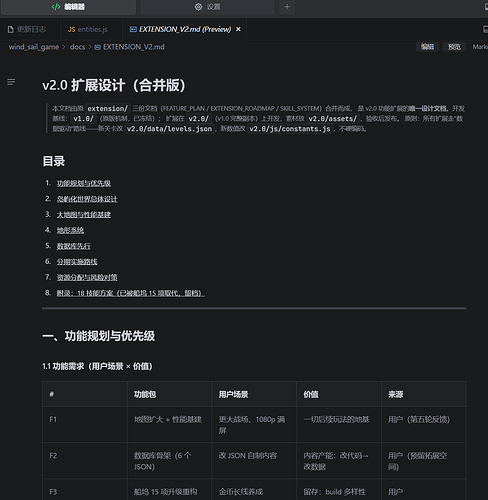
Task: Add a new tab with plus button
Action: (287, 7)
